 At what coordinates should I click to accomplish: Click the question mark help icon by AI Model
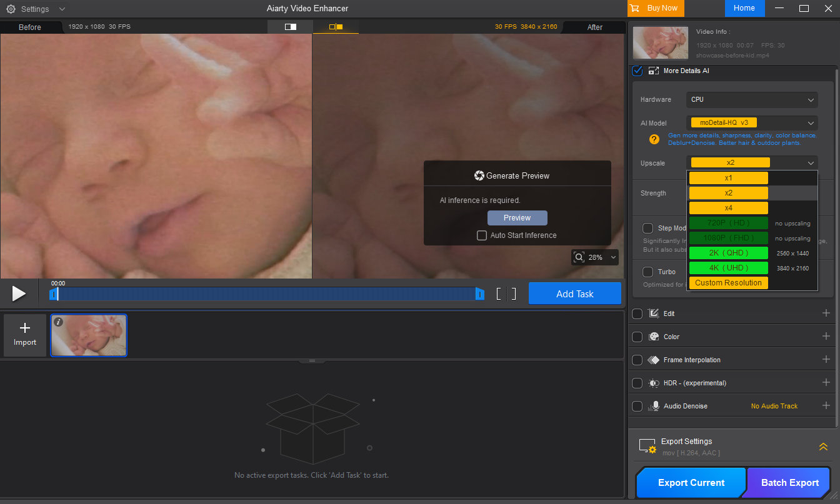pyautogui.click(x=654, y=139)
